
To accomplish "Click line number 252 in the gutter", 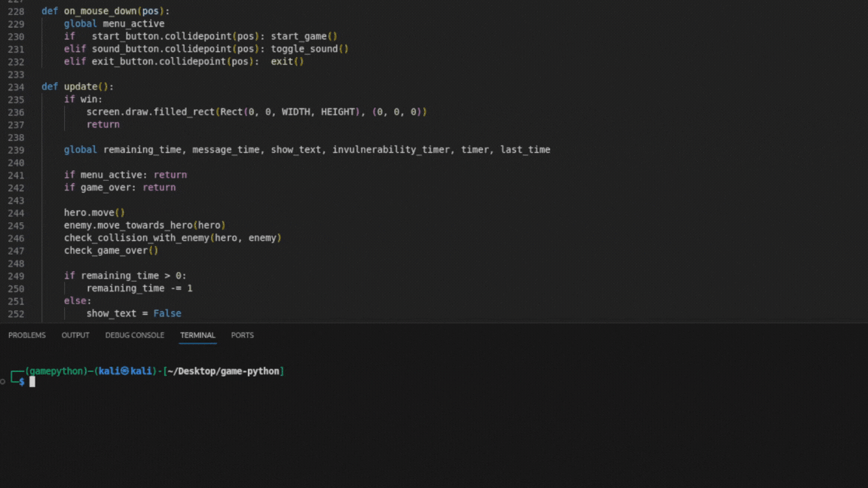I will pos(16,314).
